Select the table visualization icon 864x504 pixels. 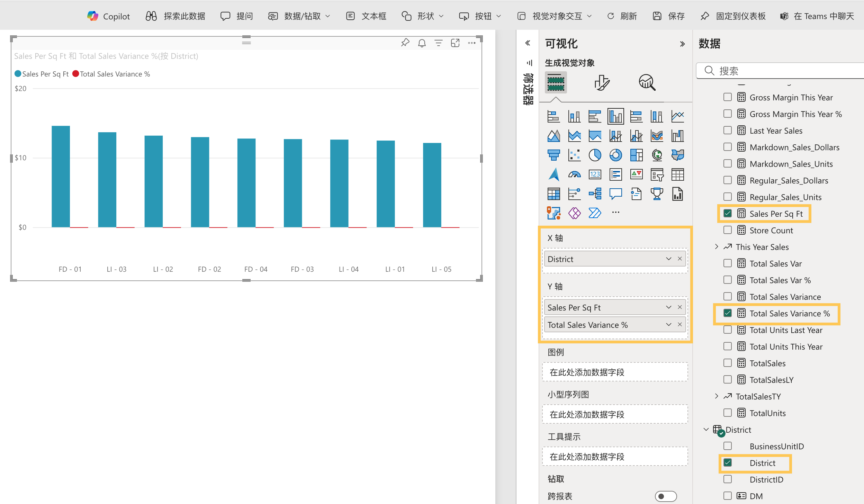tap(678, 174)
